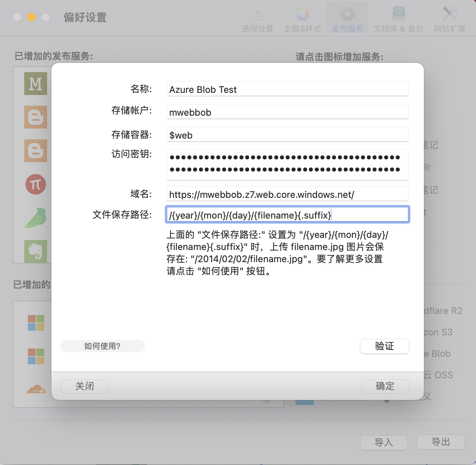
Task: Select the red Pi service icon
Action: click(36, 184)
